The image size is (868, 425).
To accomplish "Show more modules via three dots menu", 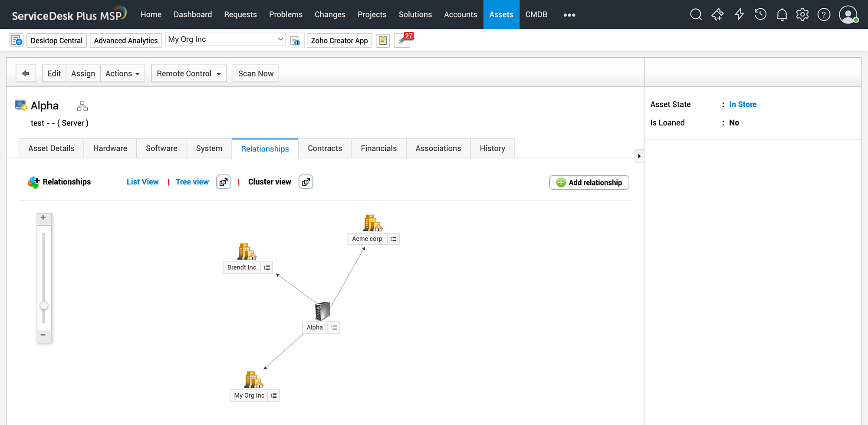I will 569,15.
